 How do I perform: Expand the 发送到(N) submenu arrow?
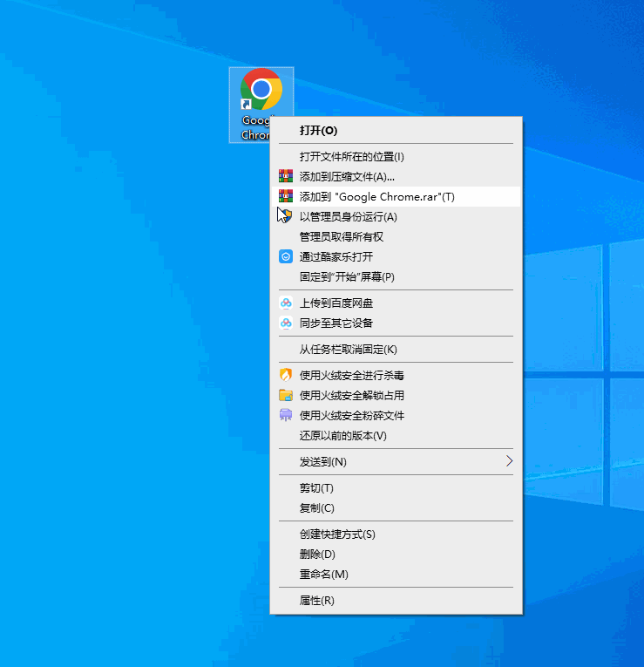(x=509, y=461)
